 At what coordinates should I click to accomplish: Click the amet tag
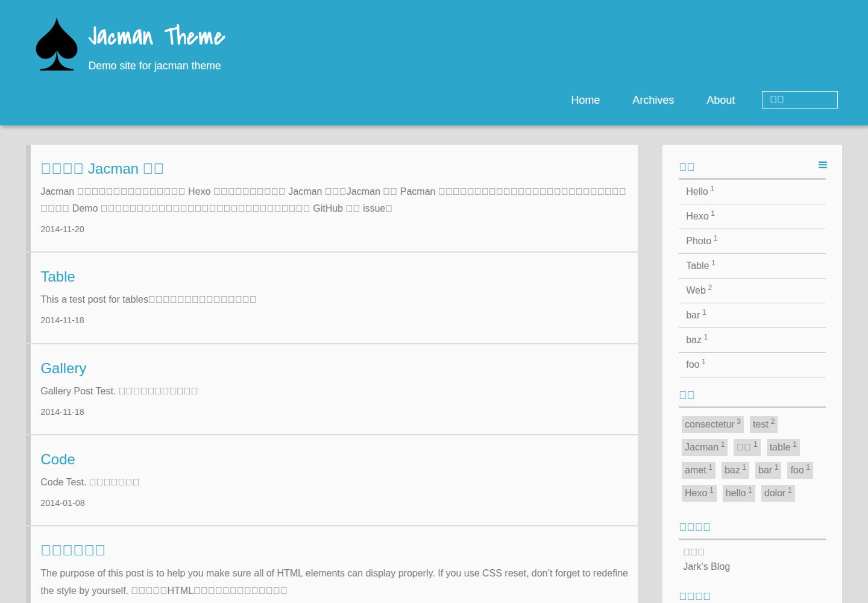699,470
